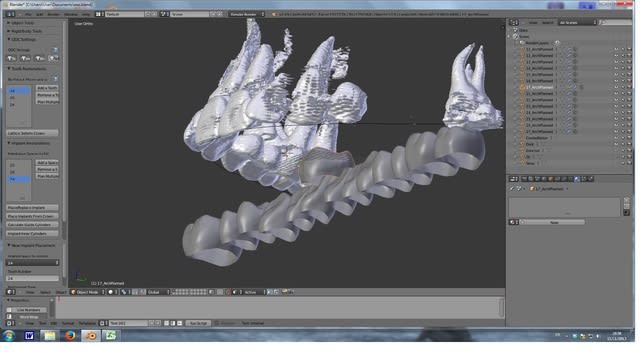
Task: Open the Global orientation dropdown
Action: (x=158, y=292)
